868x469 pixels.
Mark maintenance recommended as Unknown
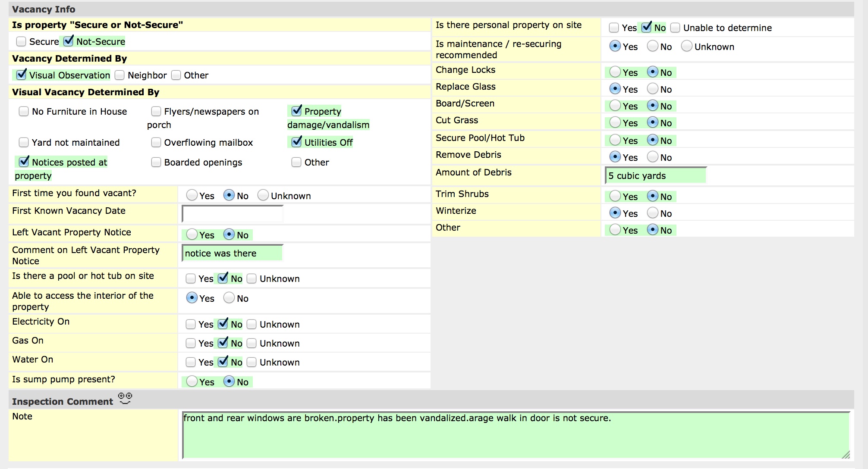[x=687, y=46]
